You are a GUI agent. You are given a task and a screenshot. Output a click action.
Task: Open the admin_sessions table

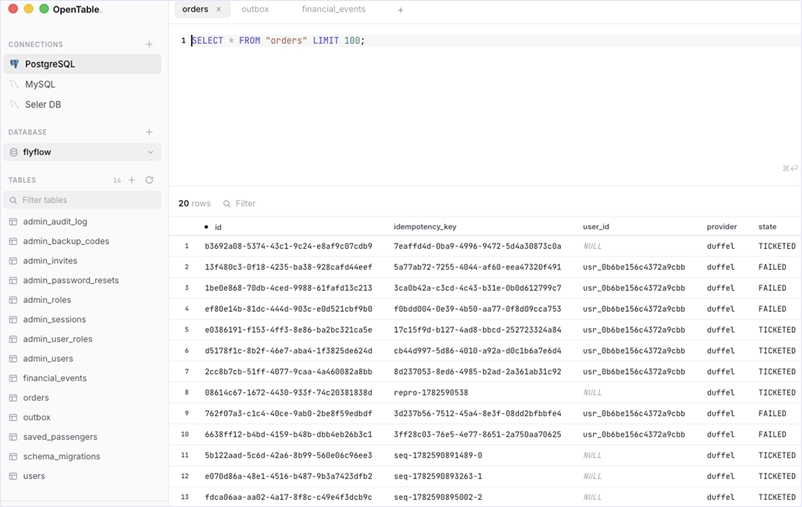(54, 319)
